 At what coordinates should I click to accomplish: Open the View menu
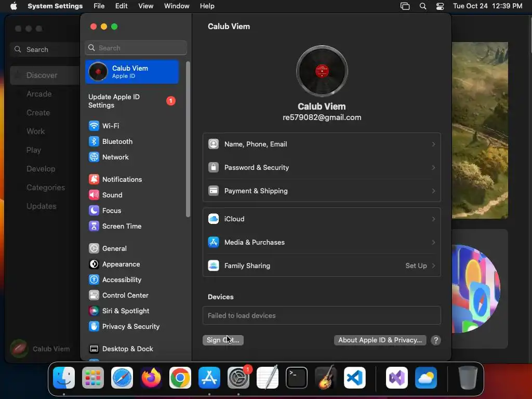[x=145, y=6]
